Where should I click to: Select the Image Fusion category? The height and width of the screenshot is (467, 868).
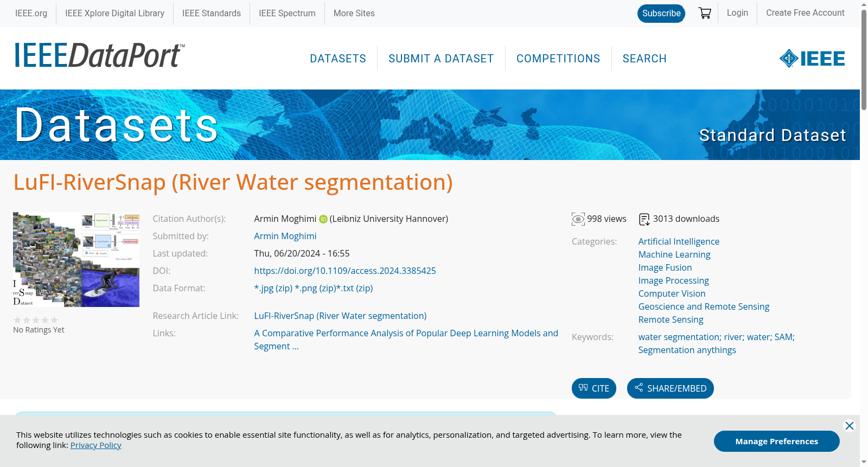point(665,267)
